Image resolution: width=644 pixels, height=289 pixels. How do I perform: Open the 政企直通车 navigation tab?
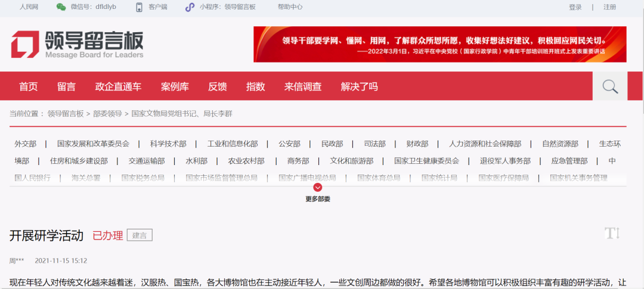(x=118, y=86)
